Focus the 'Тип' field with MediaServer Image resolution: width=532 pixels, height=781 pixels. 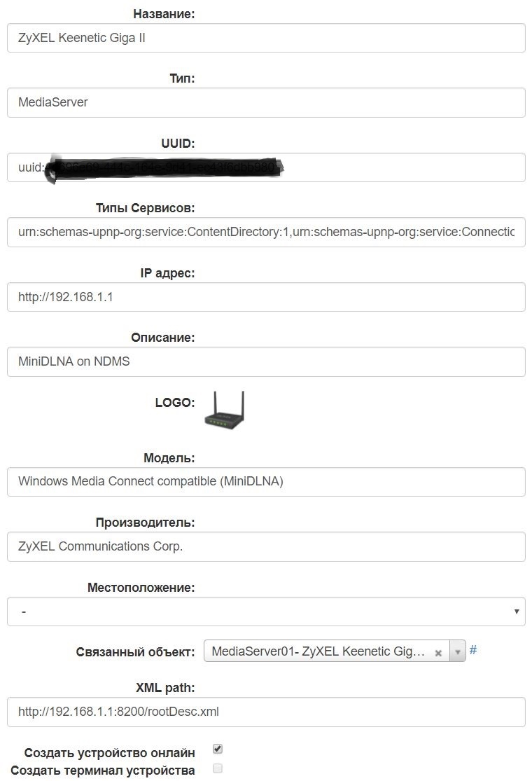coord(266,102)
